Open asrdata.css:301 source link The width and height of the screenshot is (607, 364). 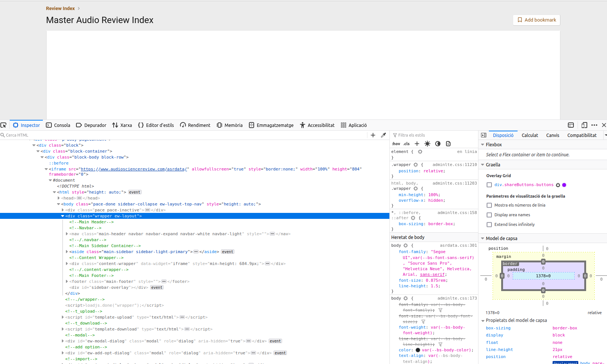(x=458, y=246)
